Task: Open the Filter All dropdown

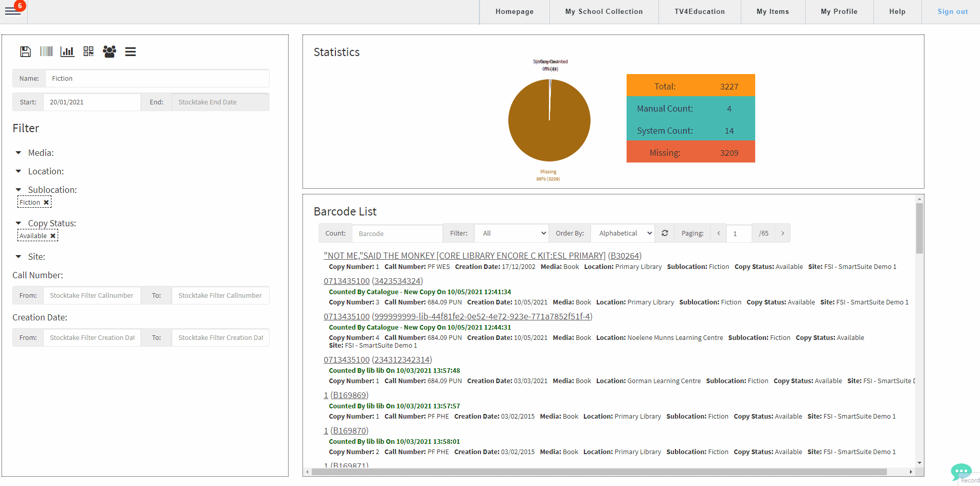Action: [x=511, y=233]
